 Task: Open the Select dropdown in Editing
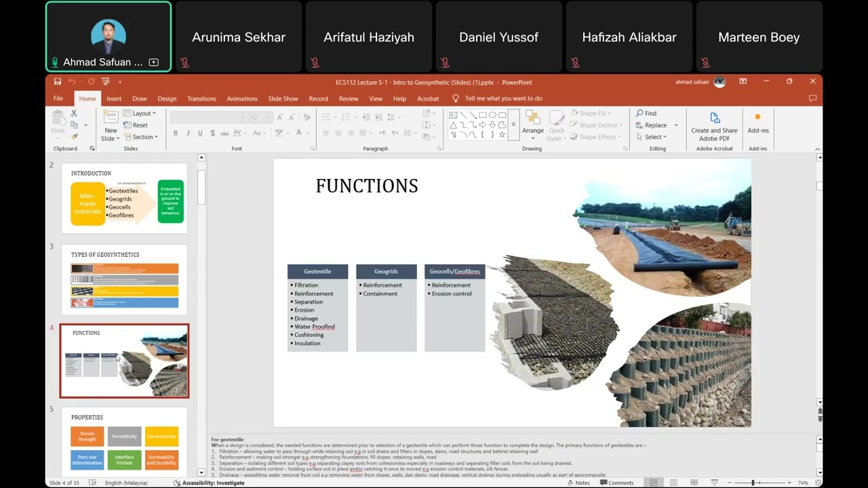point(651,137)
